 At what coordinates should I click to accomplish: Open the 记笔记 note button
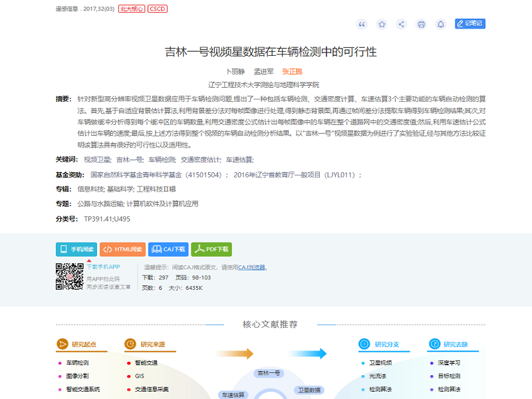click(469, 23)
